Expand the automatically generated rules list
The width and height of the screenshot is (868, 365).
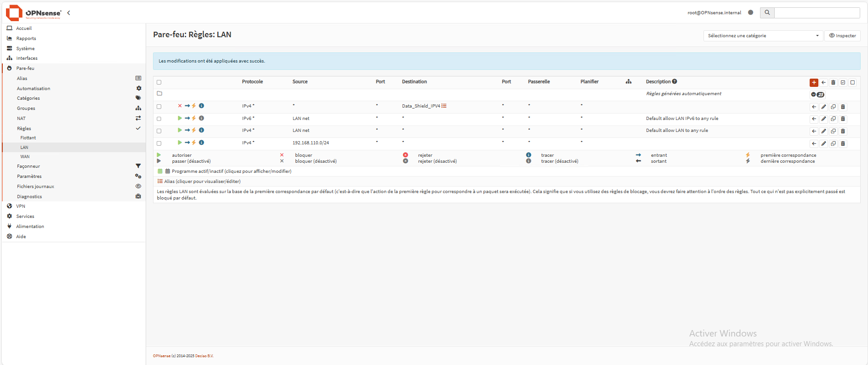coord(817,94)
